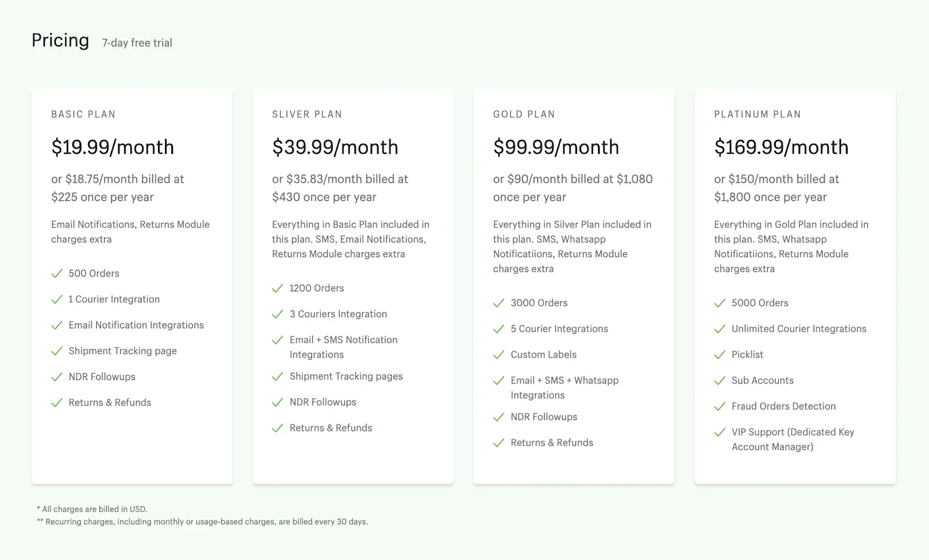This screenshot has height=560, width=929.
Task: Click the checkmark beside 3000 Orders
Action: (x=498, y=302)
